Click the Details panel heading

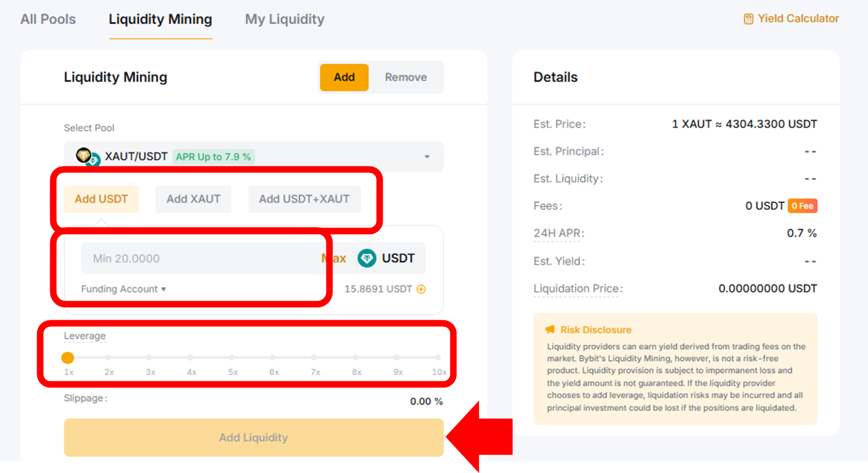tap(555, 77)
